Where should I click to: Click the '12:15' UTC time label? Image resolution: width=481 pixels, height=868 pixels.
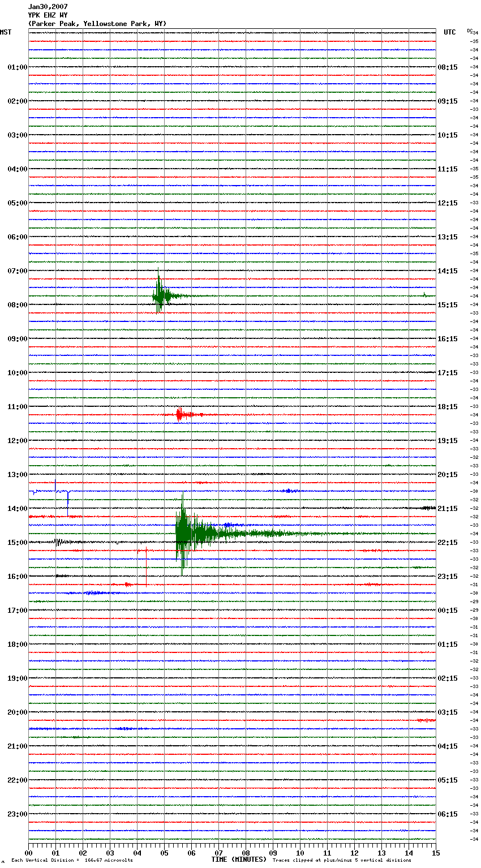pyautogui.click(x=448, y=203)
